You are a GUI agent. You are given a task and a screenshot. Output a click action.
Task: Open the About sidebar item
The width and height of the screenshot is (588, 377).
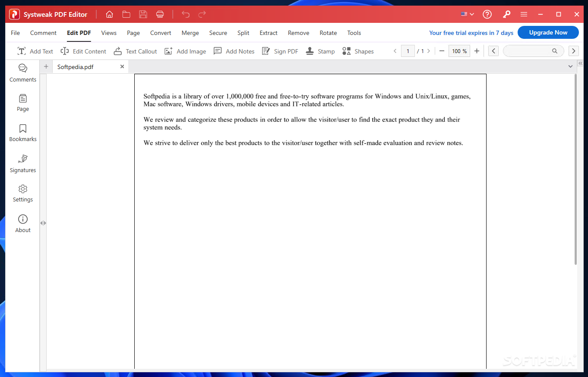23,223
